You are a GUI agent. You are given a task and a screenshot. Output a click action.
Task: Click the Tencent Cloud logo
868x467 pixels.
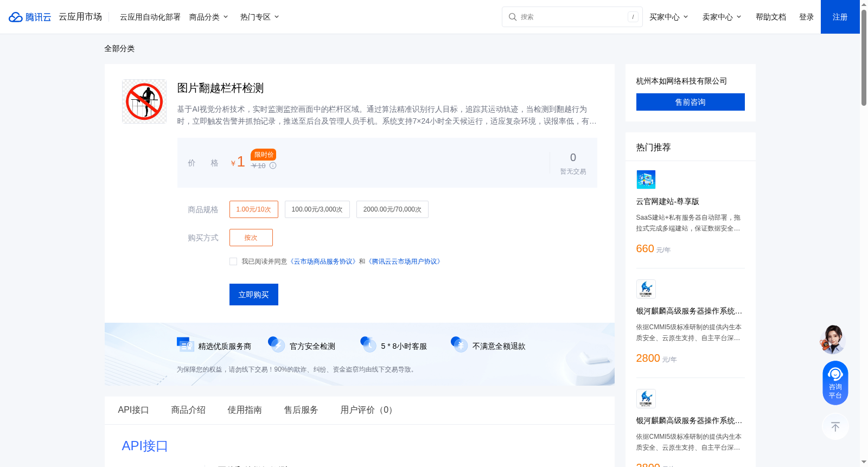coord(30,17)
